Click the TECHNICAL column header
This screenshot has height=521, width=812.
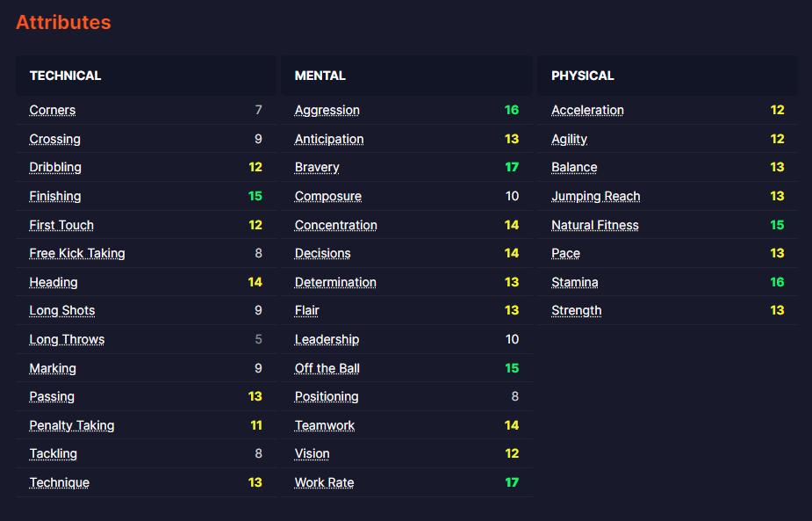(x=66, y=76)
